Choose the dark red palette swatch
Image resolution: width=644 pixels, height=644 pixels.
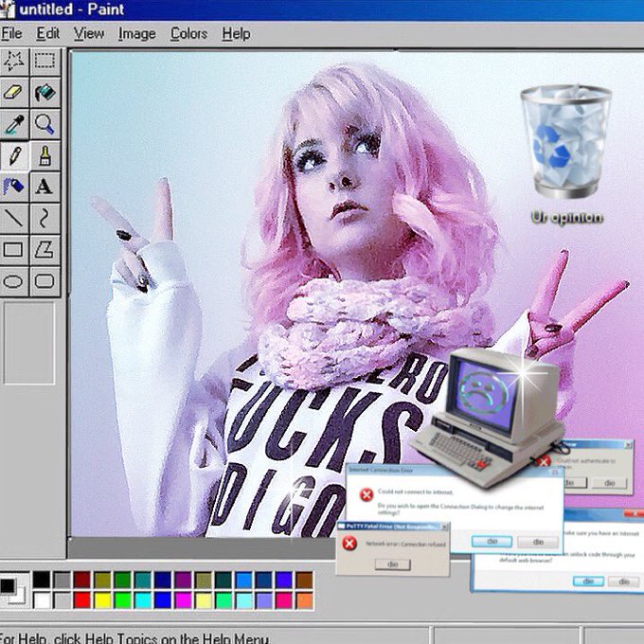(82, 580)
